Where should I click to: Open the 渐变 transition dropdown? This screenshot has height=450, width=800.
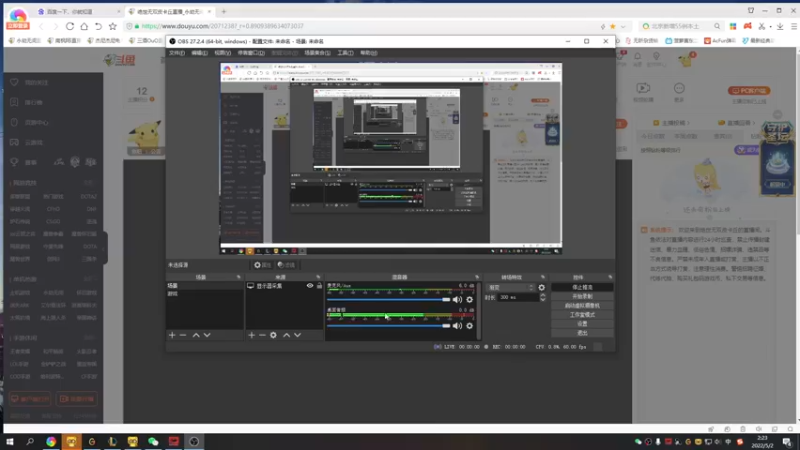pyautogui.click(x=510, y=288)
